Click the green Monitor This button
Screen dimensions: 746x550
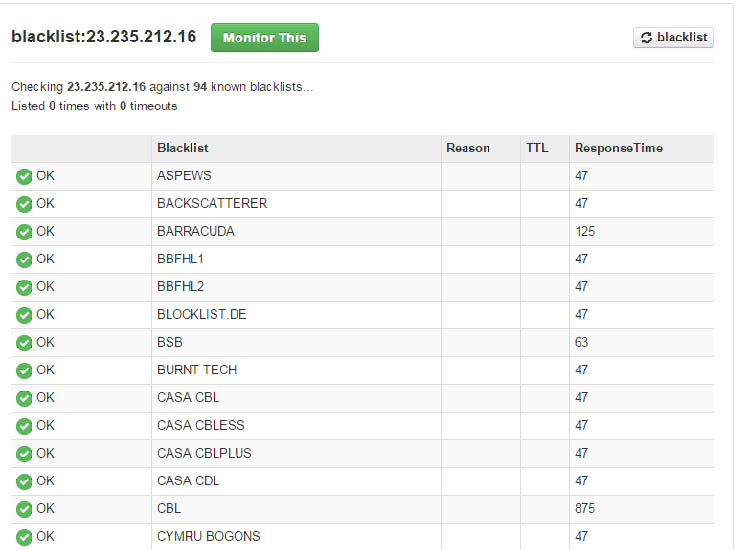[265, 38]
